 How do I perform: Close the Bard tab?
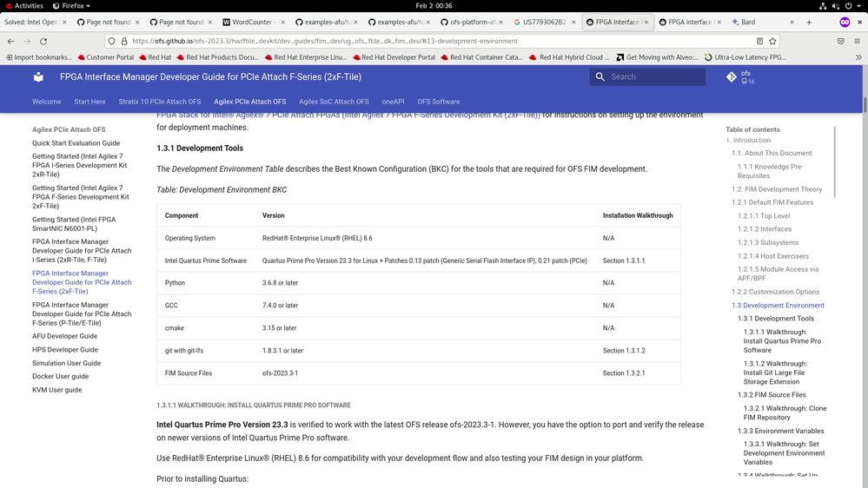(792, 22)
